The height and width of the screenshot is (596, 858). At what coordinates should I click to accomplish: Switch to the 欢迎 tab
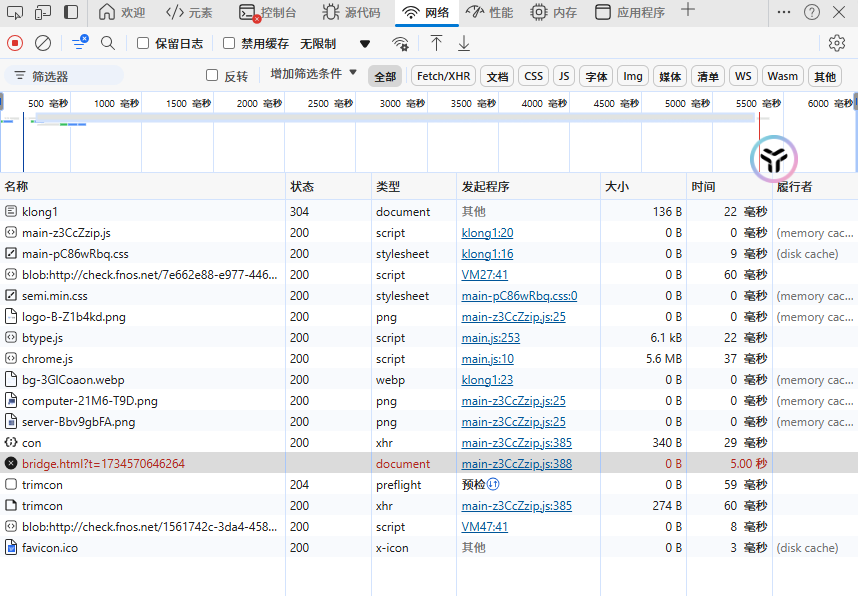122,12
